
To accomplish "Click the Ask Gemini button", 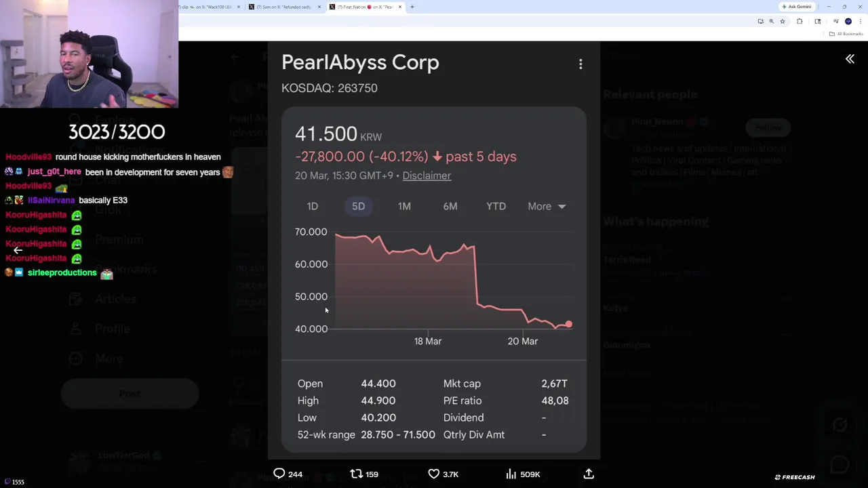I will (x=797, y=7).
